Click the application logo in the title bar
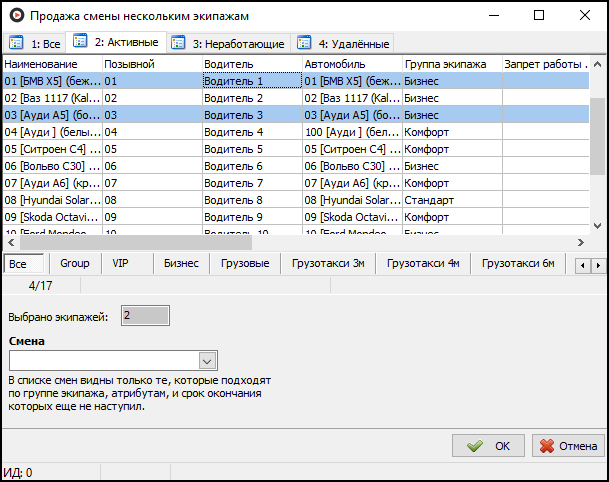Screen dimensions: 609x482 16,16
